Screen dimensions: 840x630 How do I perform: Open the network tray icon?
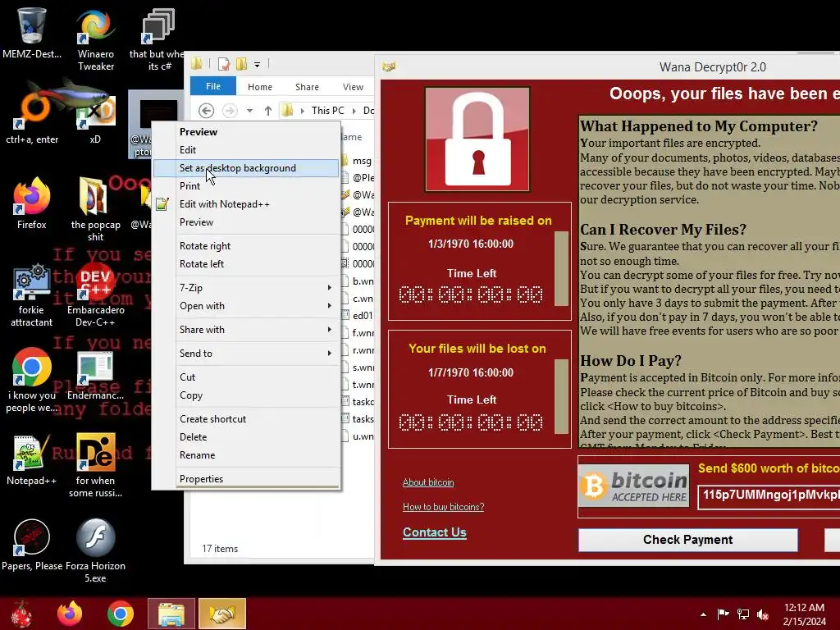(x=743, y=614)
